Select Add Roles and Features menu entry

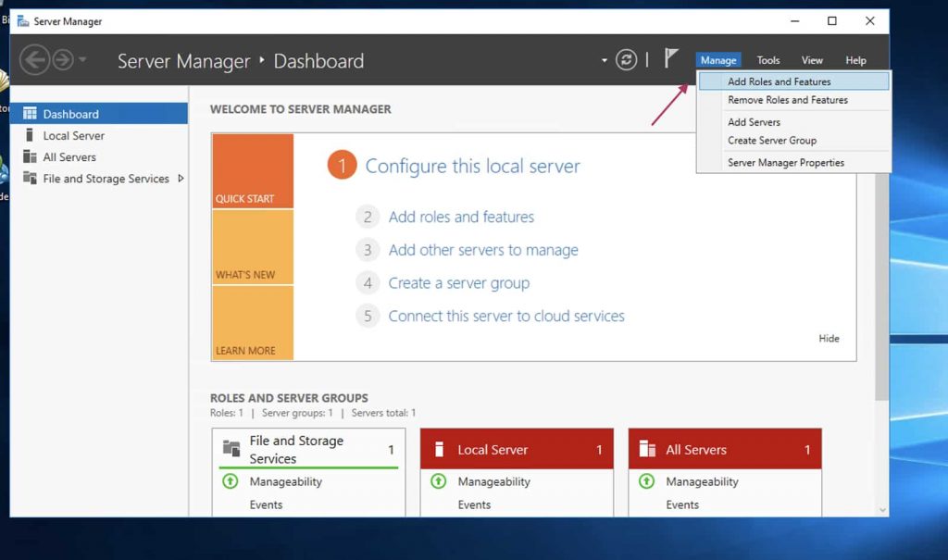click(779, 81)
